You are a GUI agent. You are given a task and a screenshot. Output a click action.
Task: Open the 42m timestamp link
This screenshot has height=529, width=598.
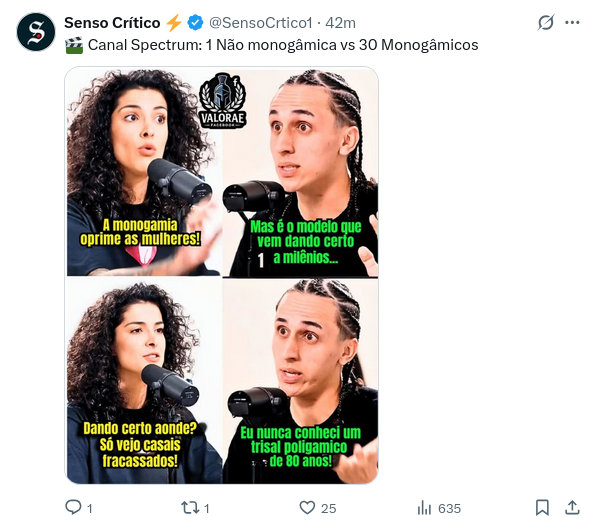pos(340,23)
